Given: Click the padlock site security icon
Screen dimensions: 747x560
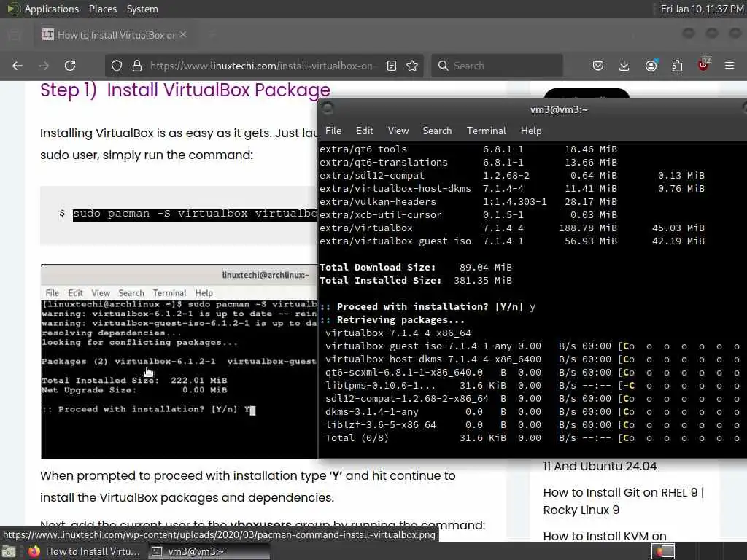Looking at the screenshot, I should 136,66.
